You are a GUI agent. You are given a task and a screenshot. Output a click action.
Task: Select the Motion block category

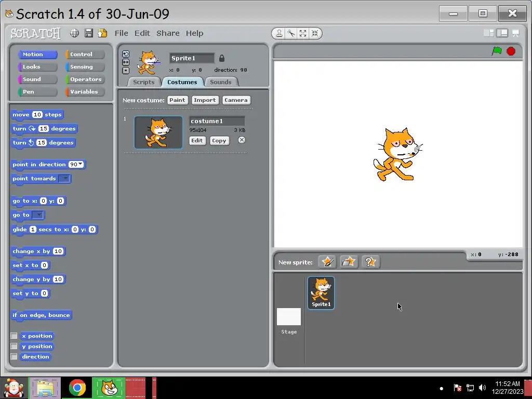(37, 54)
